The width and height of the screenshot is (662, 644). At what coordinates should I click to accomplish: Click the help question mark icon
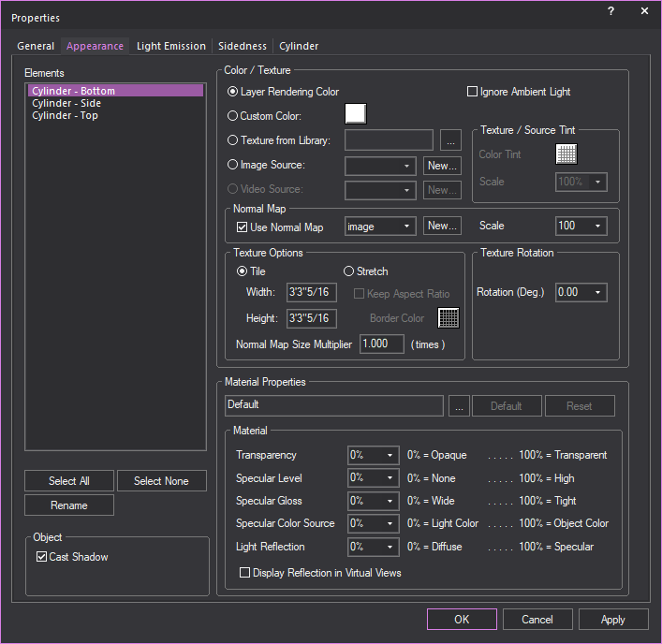pyautogui.click(x=611, y=11)
